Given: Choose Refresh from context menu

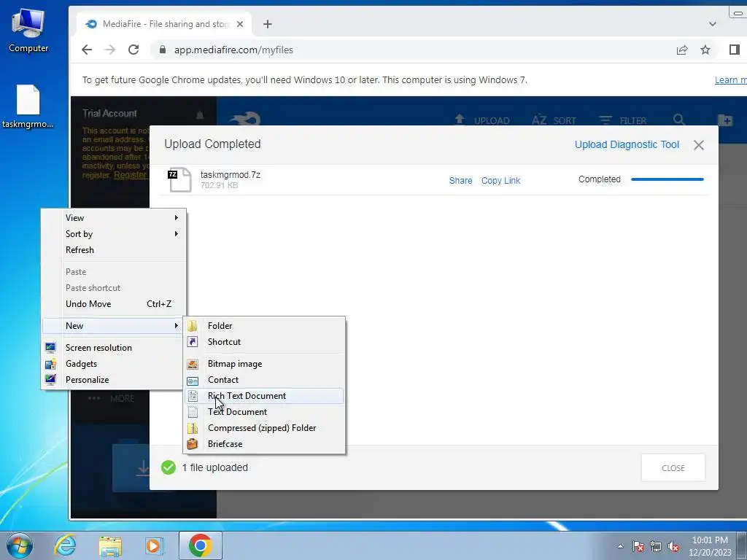Looking at the screenshot, I should tap(115, 250).
